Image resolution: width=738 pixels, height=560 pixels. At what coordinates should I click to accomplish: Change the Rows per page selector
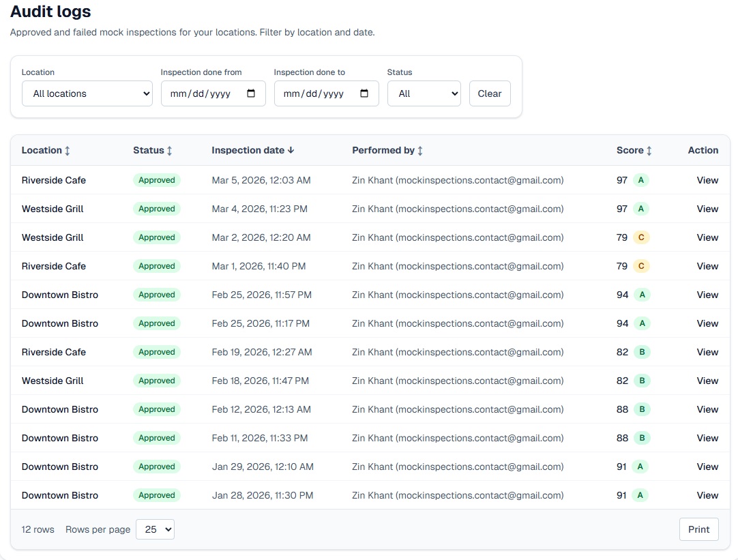click(155, 529)
